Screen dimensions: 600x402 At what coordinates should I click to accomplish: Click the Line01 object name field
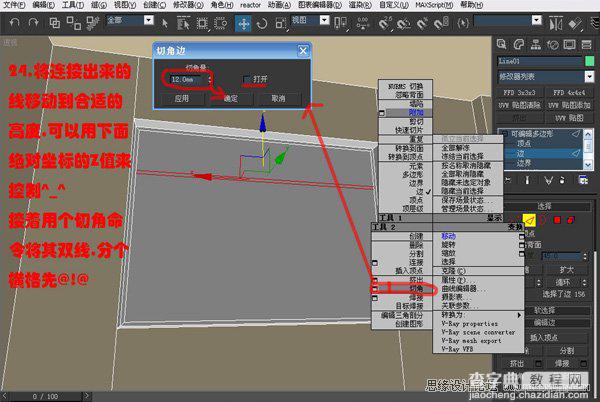coord(540,61)
